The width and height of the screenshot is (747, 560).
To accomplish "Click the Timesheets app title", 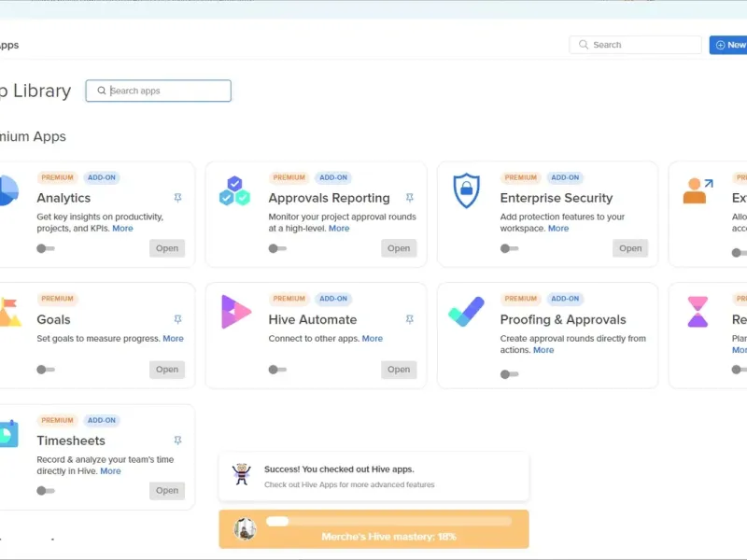I will point(71,441).
